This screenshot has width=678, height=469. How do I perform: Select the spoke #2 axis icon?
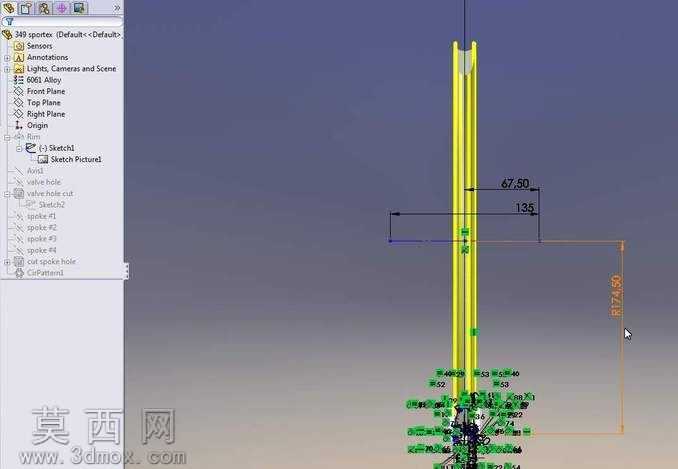point(19,227)
